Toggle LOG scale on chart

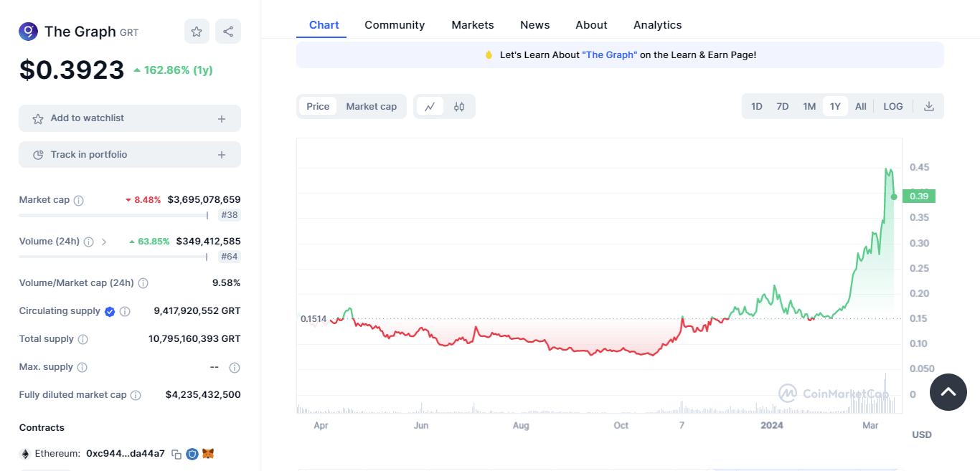pyautogui.click(x=893, y=106)
